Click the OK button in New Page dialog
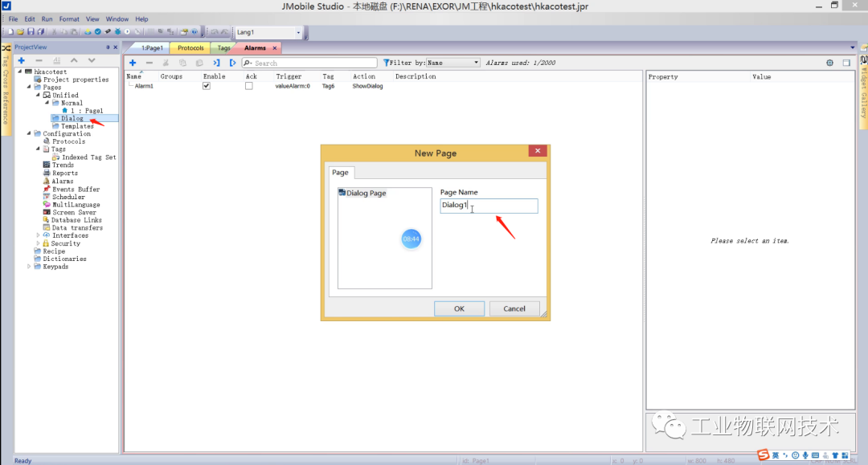 click(x=459, y=308)
